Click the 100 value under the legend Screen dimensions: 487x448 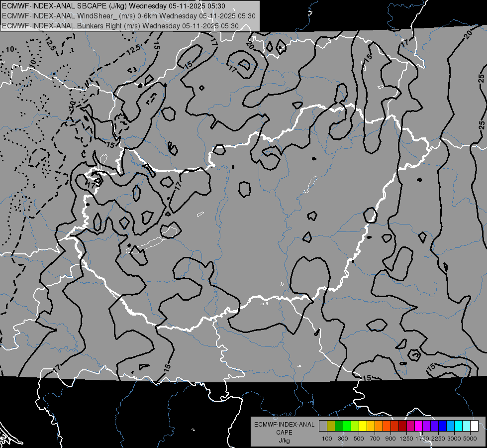click(327, 439)
